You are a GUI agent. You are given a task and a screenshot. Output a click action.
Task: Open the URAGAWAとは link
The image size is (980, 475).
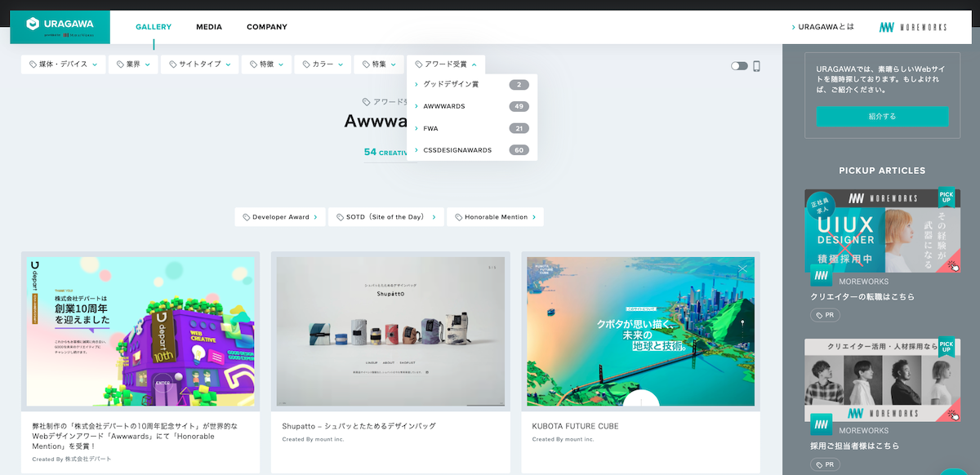pyautogui.click(x=823, y=27)
